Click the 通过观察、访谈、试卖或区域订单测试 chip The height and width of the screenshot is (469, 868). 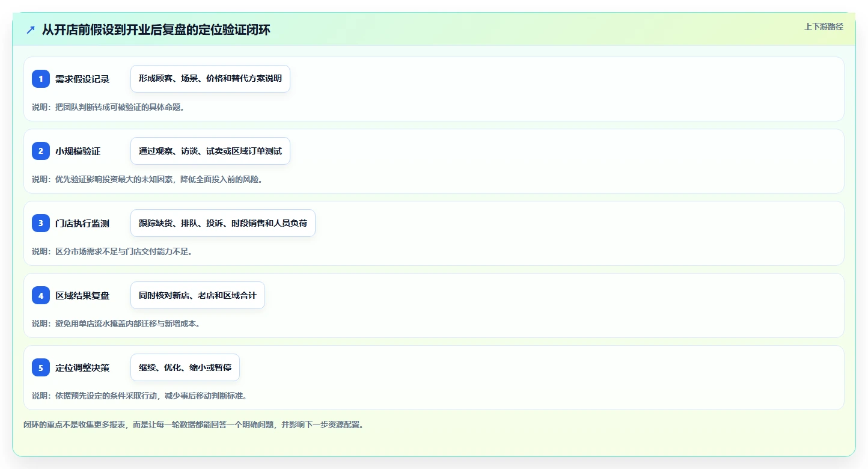point(210,151)
